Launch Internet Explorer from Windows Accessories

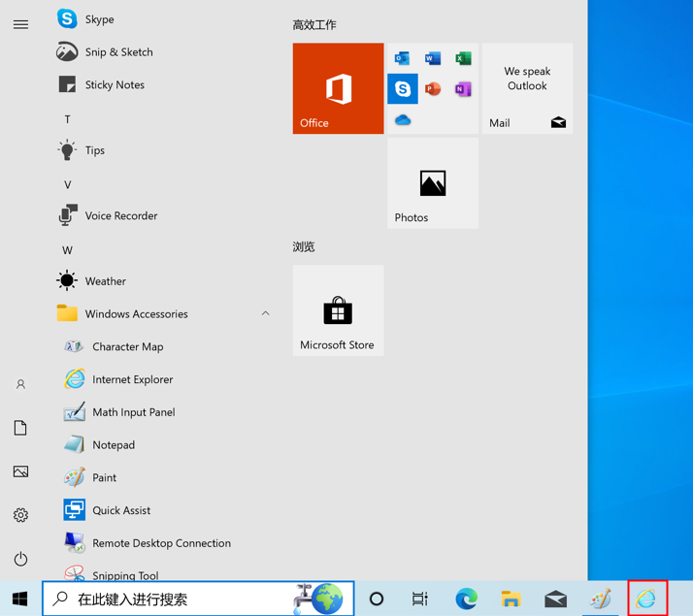[132, 379]
